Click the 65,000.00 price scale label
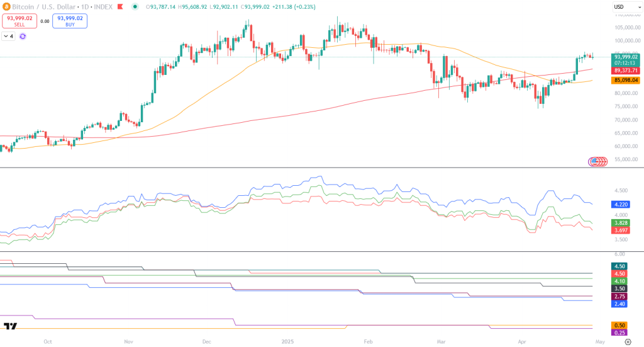644x347 pixels. [626, 133]
